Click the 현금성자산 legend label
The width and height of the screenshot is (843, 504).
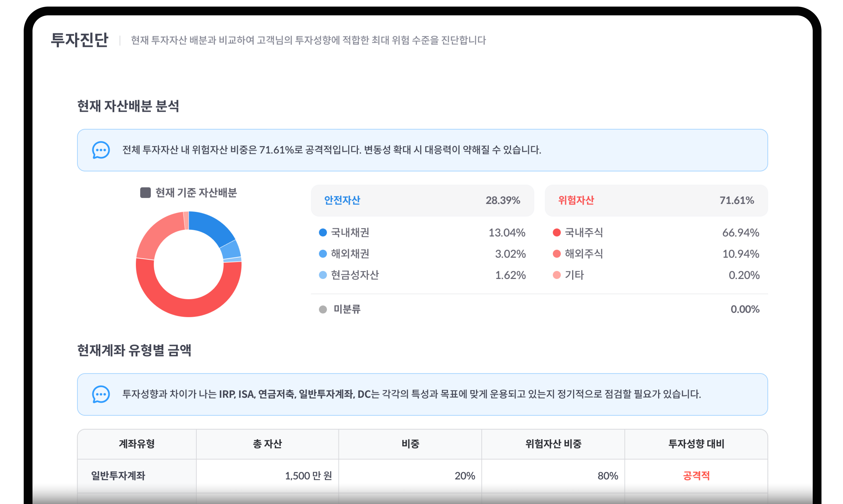coord(355,275)
